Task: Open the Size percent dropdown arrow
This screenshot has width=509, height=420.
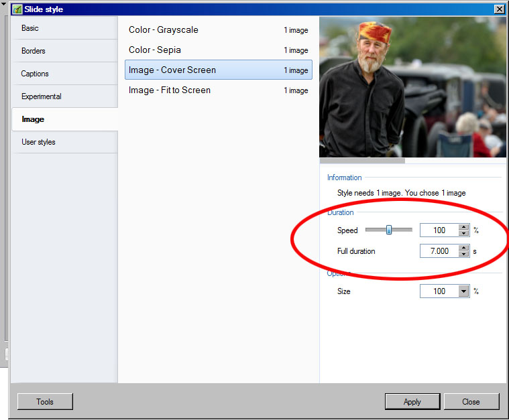Action: coord(464,291)
